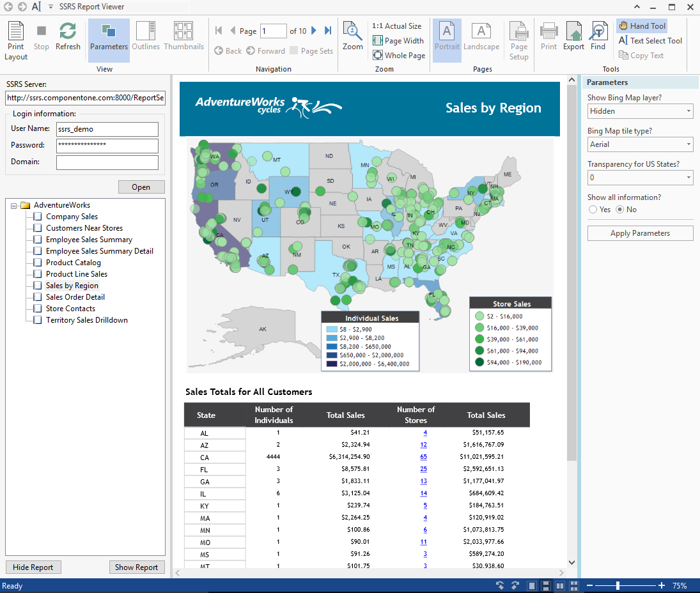This screenshot has width=700, height=593.
Task: Switch to Landscape page orientation
Action: pyautogui.click(x=481, y=36)
